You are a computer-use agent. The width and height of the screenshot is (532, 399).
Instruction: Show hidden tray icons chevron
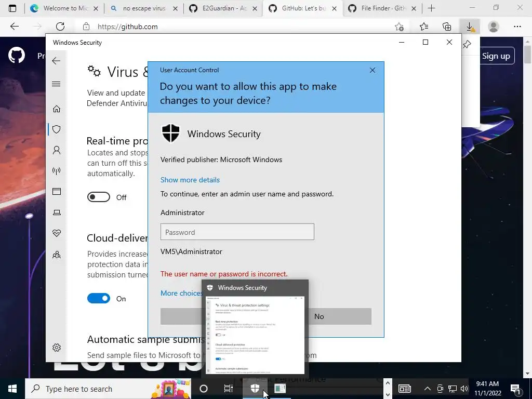click(x=428, y=389)
